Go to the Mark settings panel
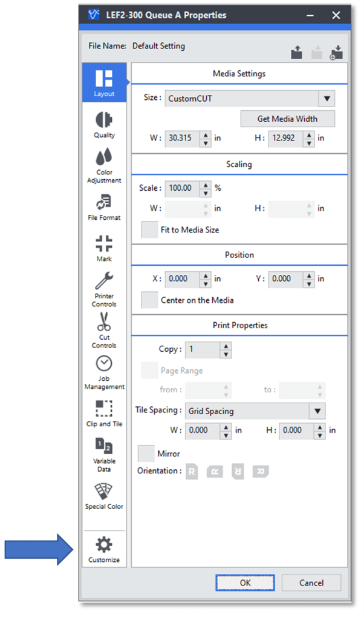The width and height of the screenshot is (364, 620). [x=104, y=248]
